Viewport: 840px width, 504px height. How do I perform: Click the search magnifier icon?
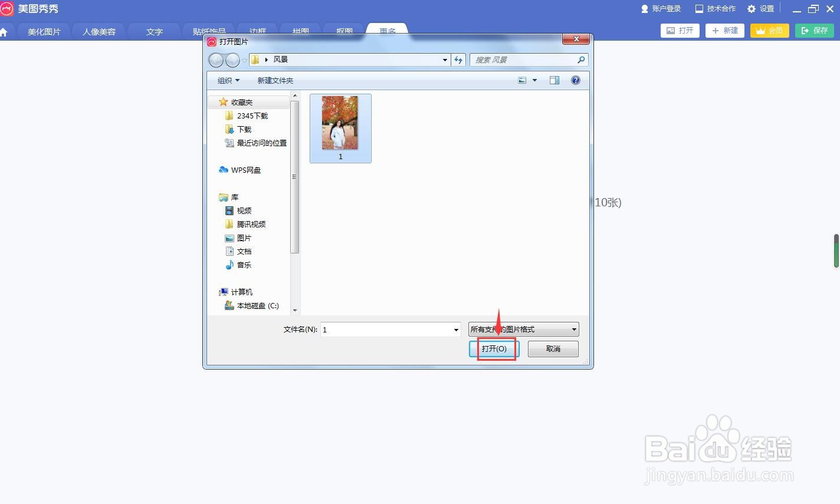581,60
